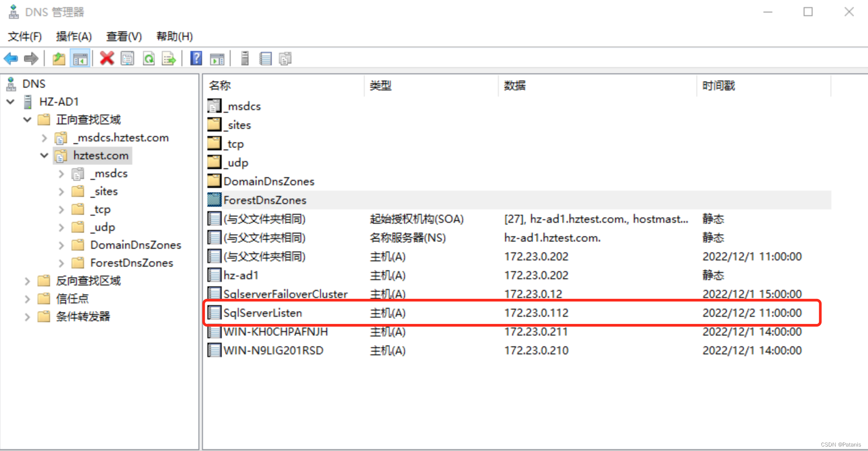
Task: Expand 条件转发器 node
Action: (27, 317)
